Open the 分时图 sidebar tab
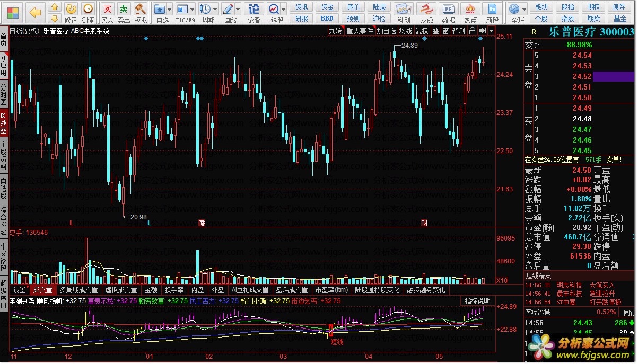The height and width of the screenshot is (364, 638). [x=4, y=94]
